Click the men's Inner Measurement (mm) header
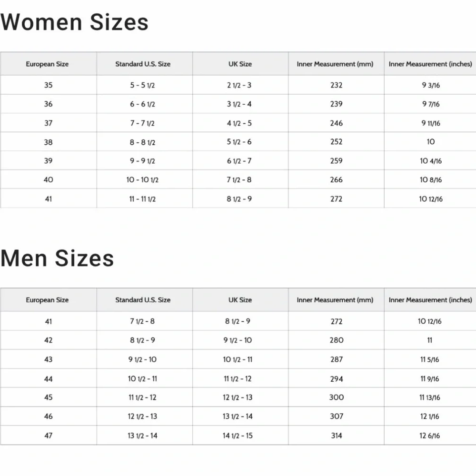The width and height of the screenshot is (476, 476). [335, 300]
